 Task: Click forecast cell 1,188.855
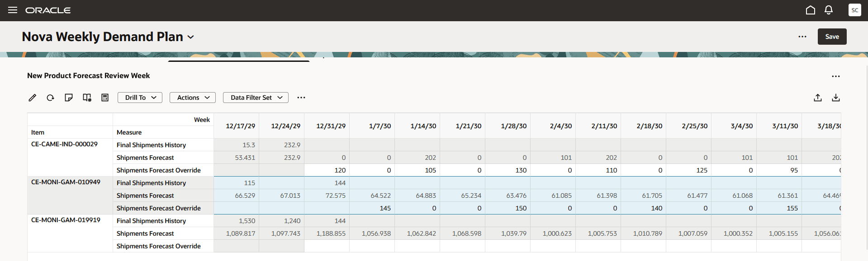point(327,233)
